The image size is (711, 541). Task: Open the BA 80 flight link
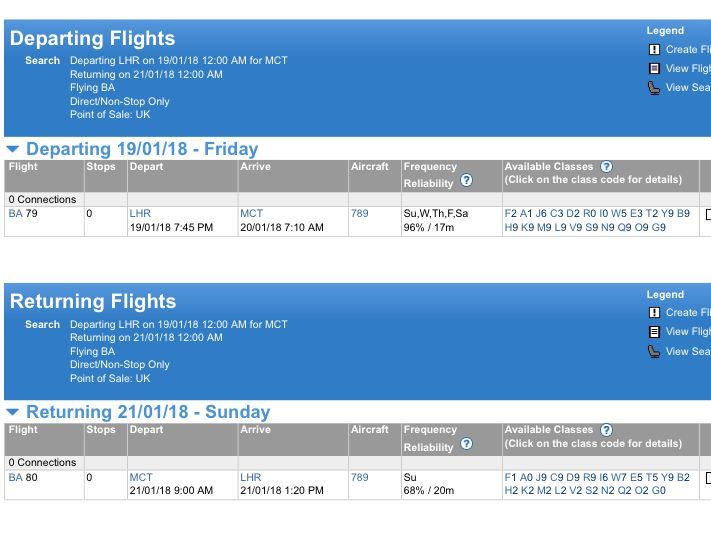click(23, 477)
